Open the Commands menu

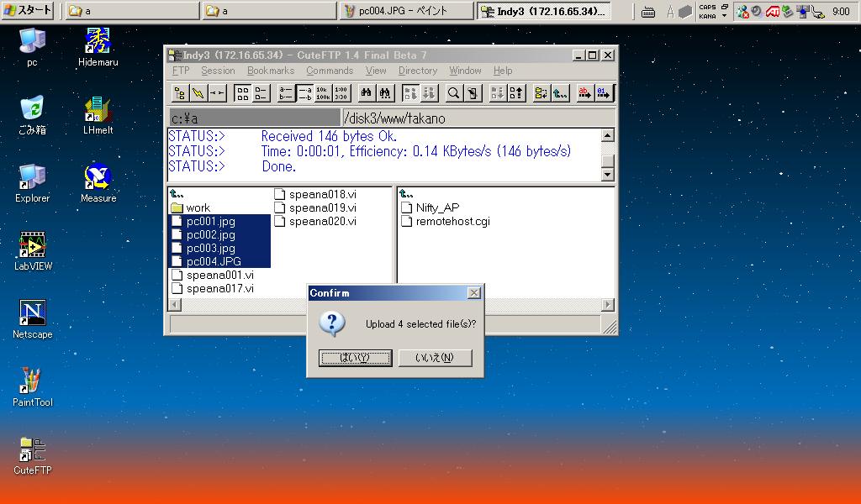pyautogui.click(x=330, y=71)
